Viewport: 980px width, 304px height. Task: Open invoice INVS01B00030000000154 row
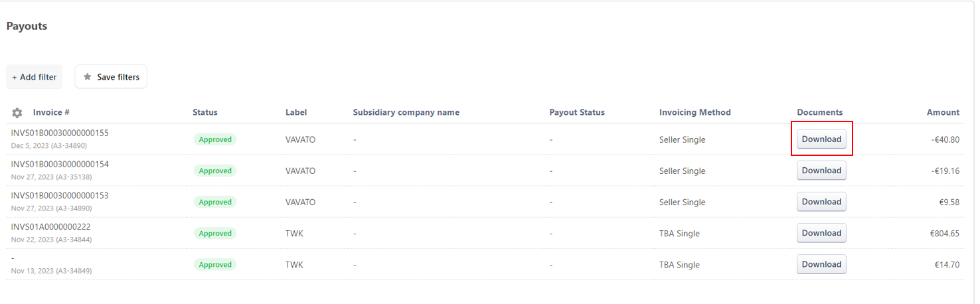click(x=60, y=164)
